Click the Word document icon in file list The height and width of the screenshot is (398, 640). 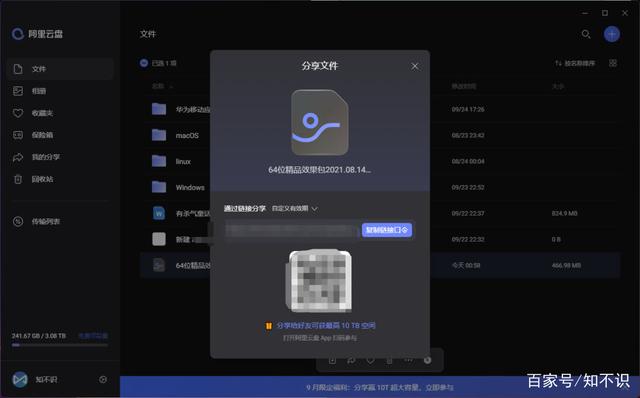tap(159, 213)
